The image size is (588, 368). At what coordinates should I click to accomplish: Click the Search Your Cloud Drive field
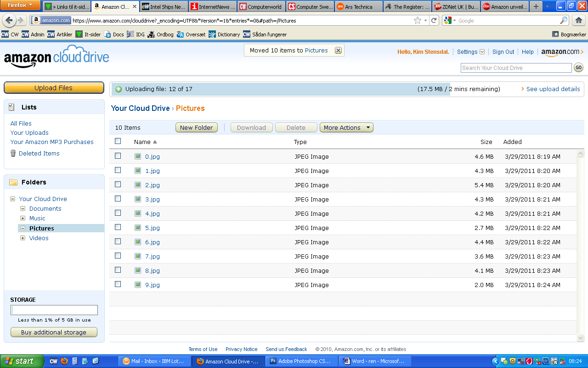click(x=516, y=68)
